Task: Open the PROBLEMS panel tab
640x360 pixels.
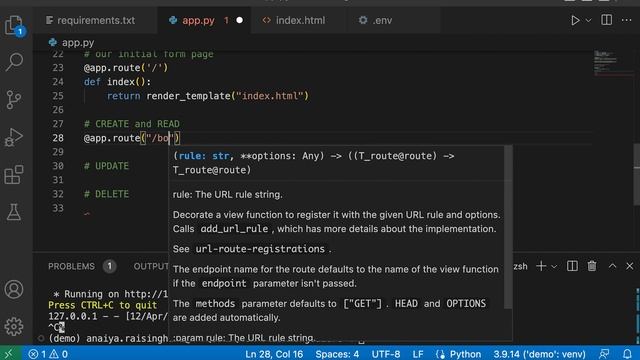Action: tap(71, 266)
